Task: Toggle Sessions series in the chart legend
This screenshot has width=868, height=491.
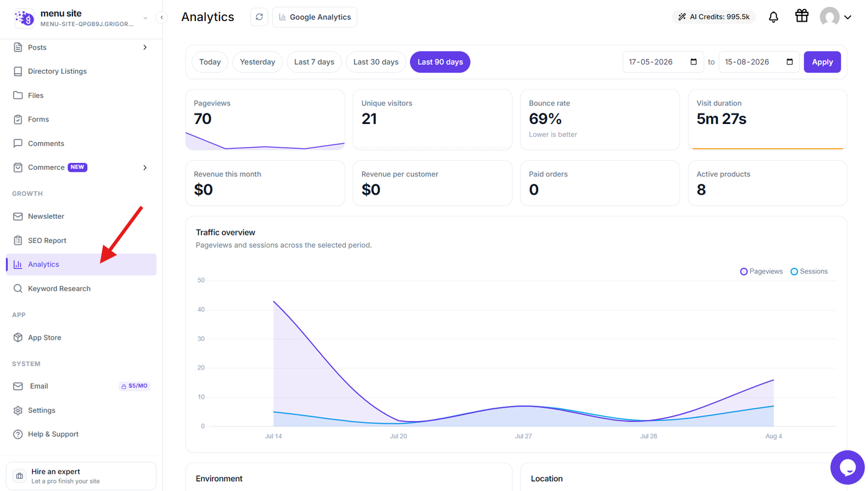Action: pos(809,272)
